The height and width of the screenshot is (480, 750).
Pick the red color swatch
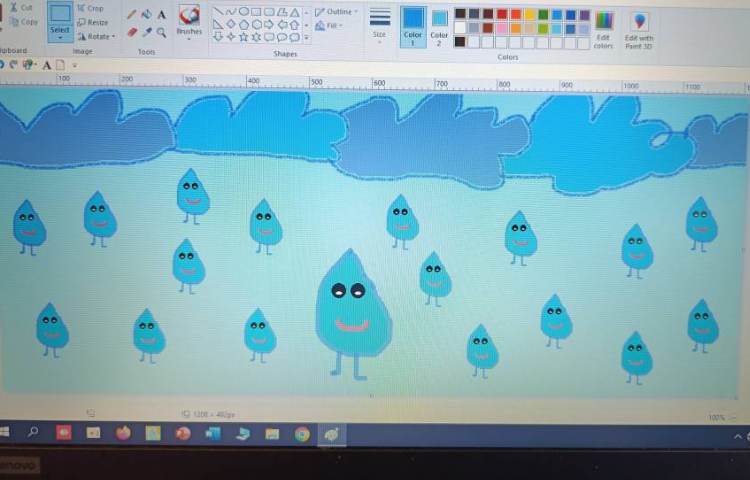502,15
